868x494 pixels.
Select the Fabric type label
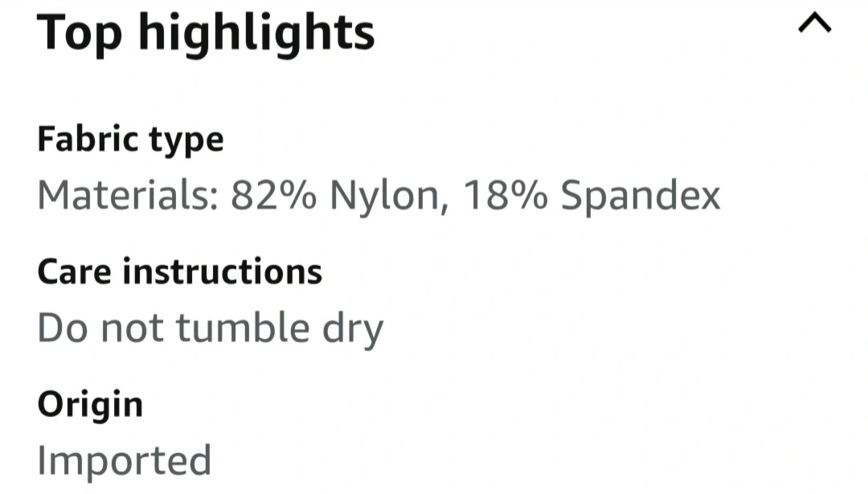coord(130,141)
